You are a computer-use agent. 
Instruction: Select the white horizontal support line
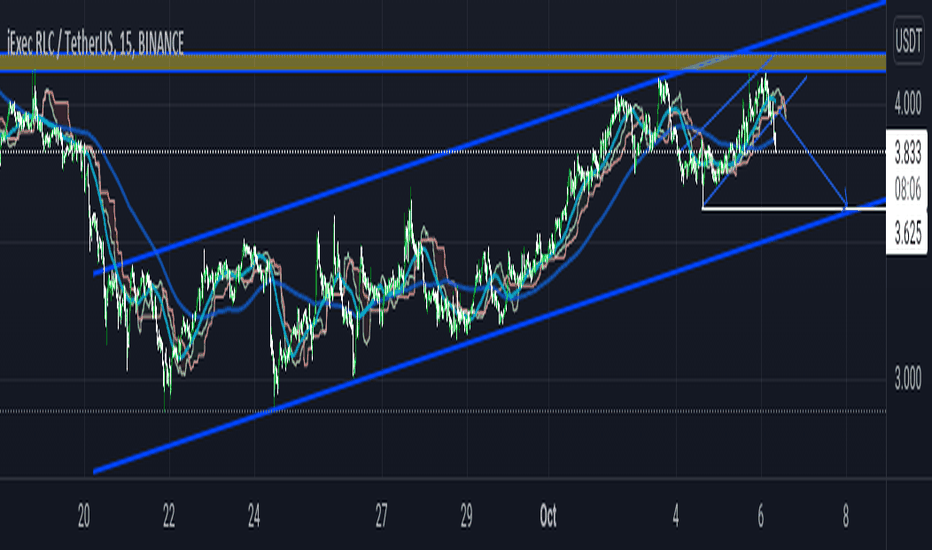click(x=794, y=208)
